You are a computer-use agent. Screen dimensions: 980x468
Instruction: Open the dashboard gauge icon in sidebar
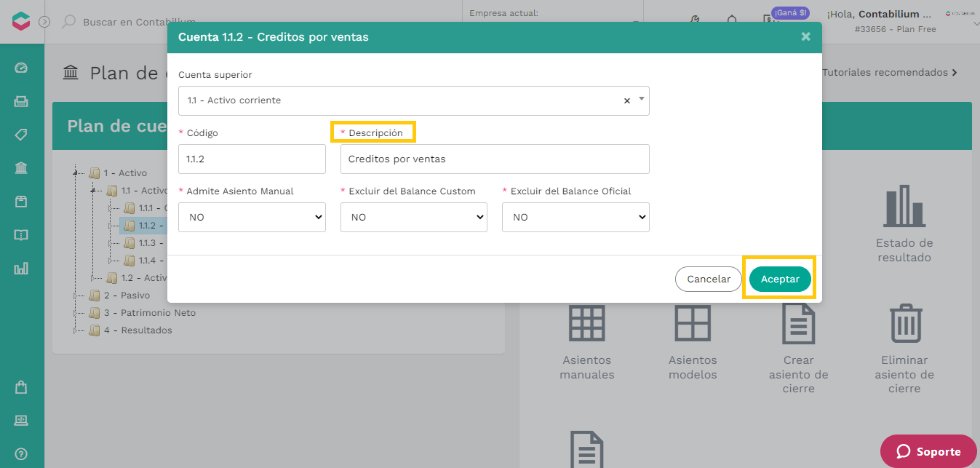click(21, 68)
